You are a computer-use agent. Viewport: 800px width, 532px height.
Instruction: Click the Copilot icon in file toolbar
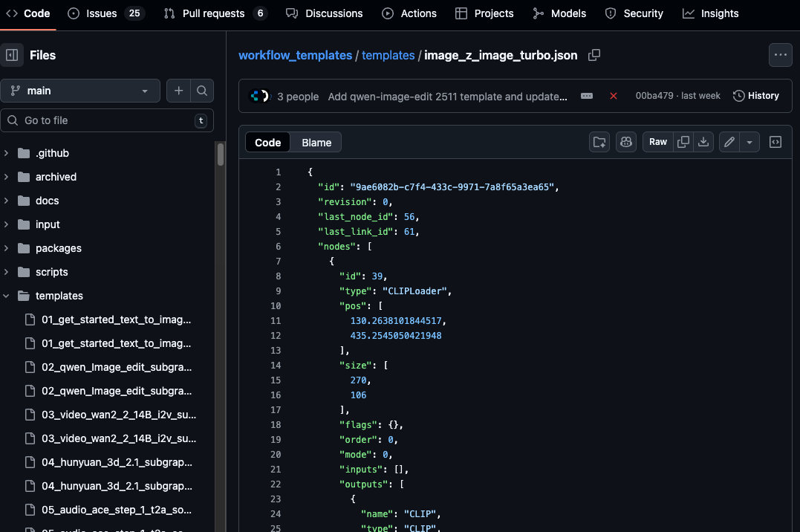coord(626,142)
